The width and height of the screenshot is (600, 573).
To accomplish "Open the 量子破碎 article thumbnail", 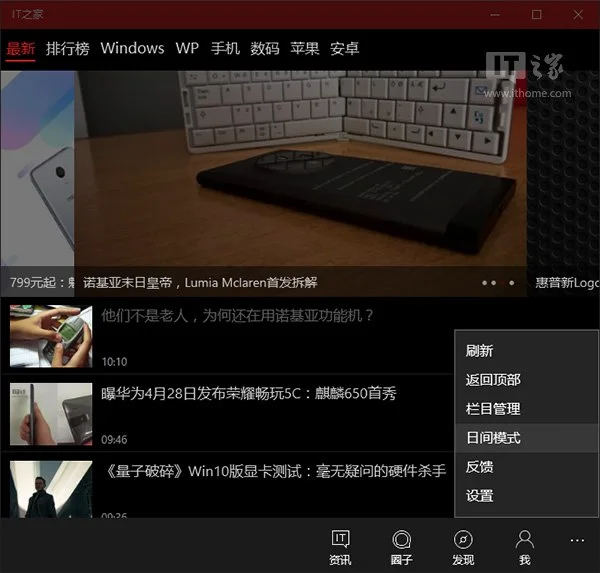I will (x=51, y=489).
